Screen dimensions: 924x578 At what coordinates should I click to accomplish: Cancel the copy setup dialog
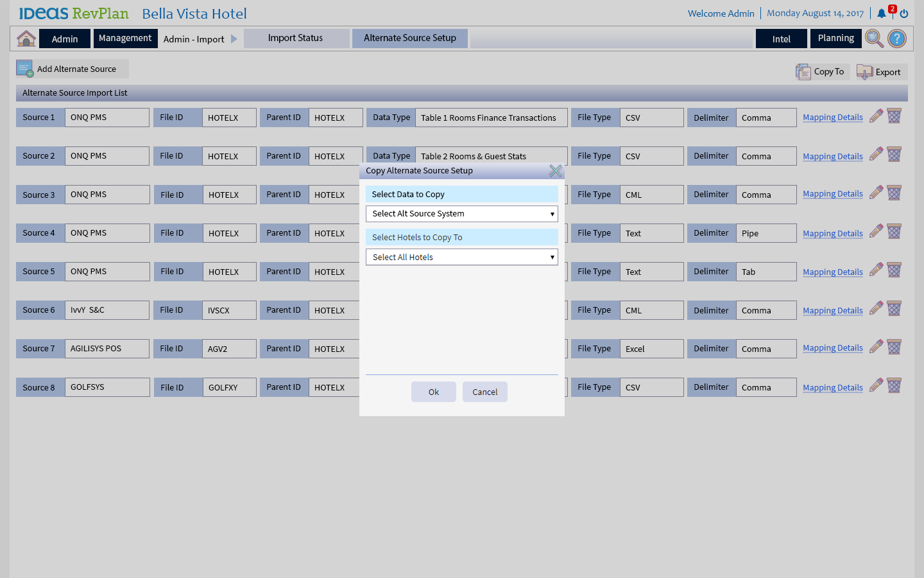tap(484, 392)
